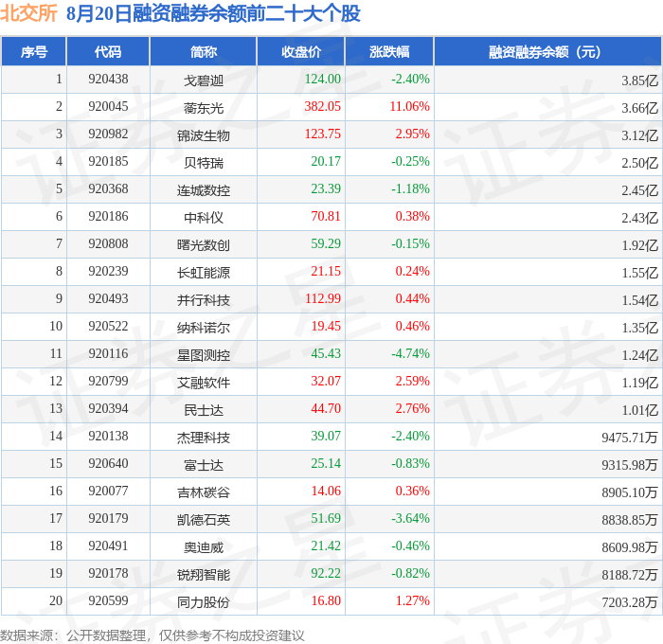Click the 11.06% change for 蘅东光
The height and width of the screenshot is (644, 663).
(x=409, y=106)
